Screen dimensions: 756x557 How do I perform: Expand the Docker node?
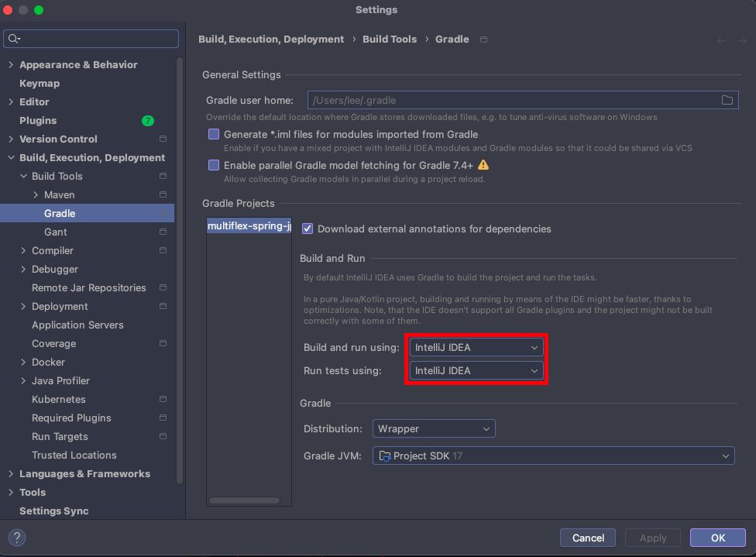coord(23,363)
